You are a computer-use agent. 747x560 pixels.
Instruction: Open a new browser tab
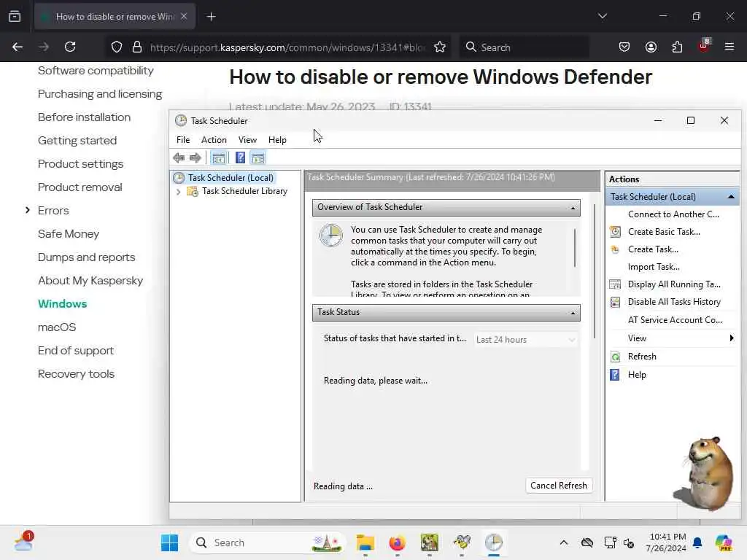(x=211, y=17)
